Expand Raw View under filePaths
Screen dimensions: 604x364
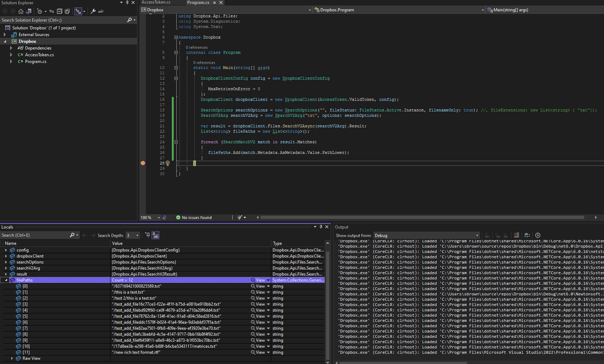12,358
